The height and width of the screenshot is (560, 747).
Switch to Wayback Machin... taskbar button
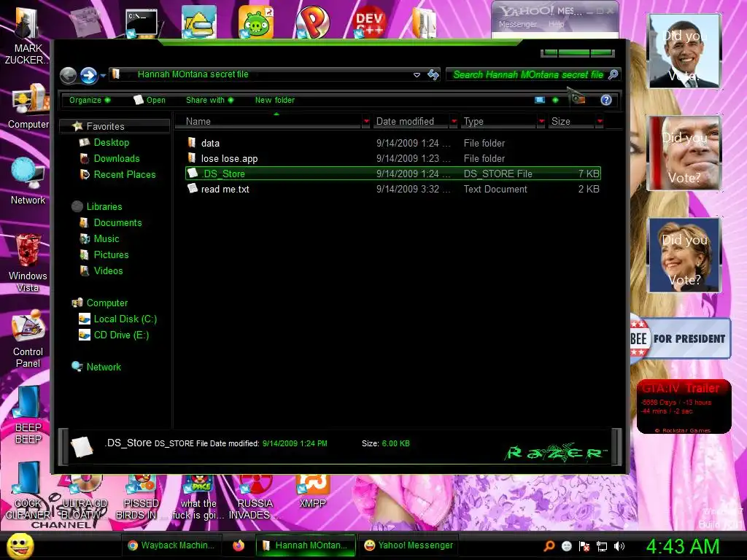pos(171,545)
